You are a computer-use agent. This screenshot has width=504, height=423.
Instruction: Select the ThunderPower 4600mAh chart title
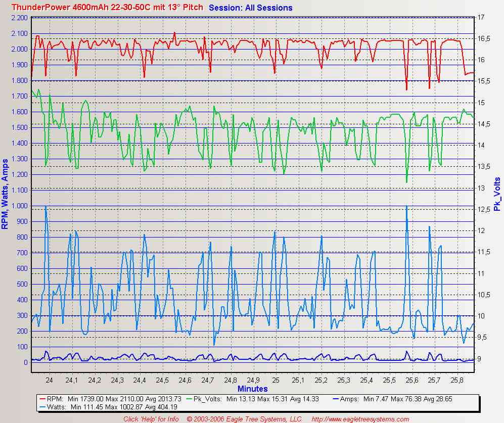[x=107, y=8]
